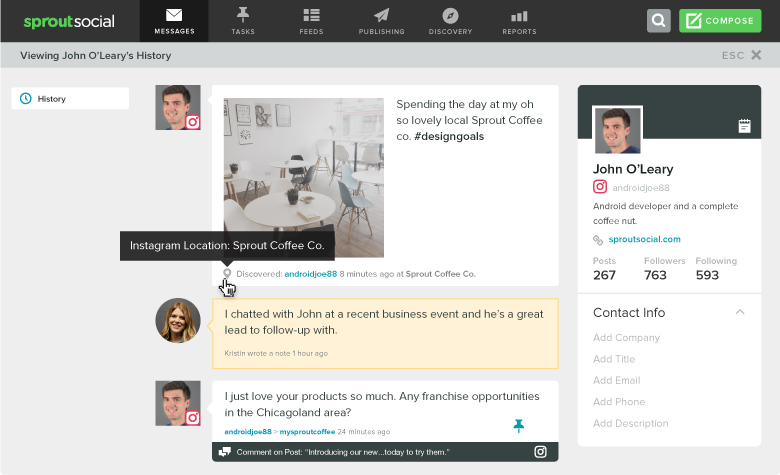The image size is (780, 475).
Task: Click the Add Phone field
Action: point(619,402)
